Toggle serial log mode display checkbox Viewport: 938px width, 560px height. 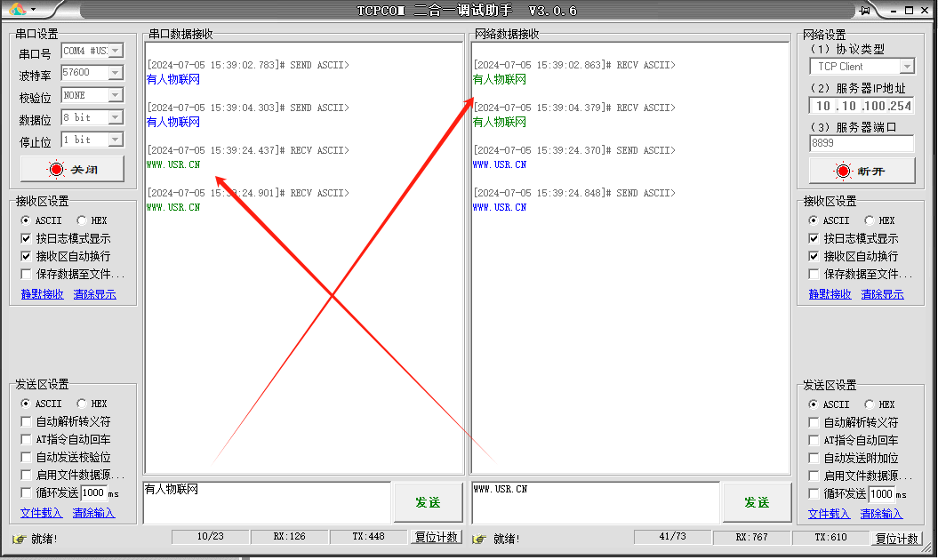(x=26, y=238)
